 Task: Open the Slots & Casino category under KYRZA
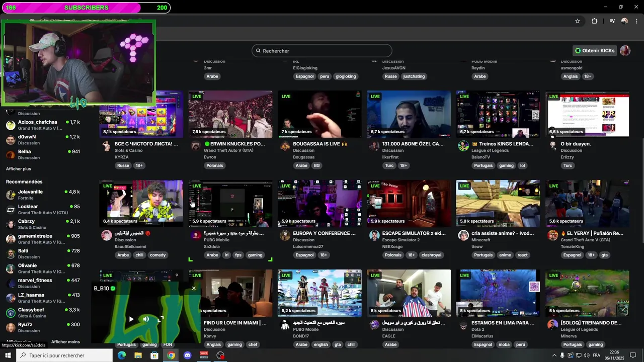[x=128, y=150]
